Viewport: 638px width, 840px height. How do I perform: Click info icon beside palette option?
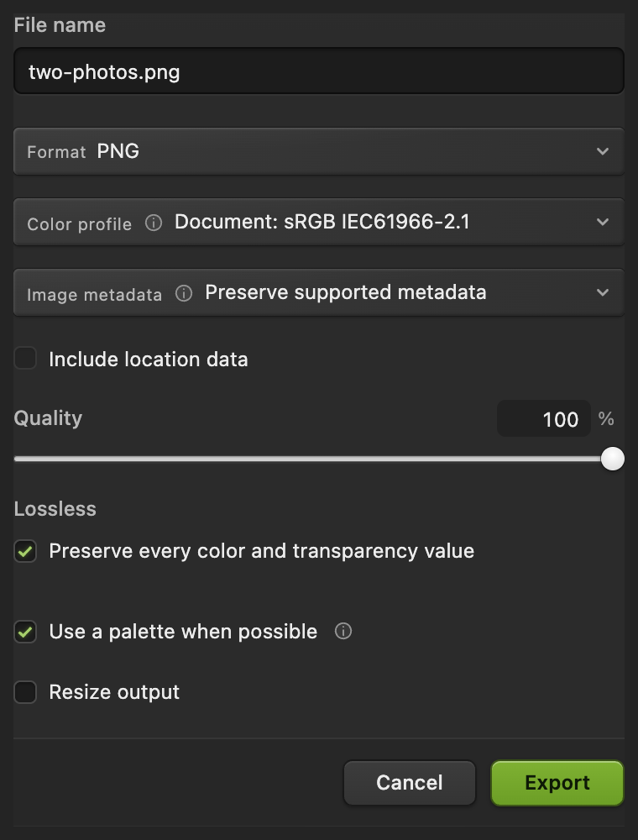point(343,631)
